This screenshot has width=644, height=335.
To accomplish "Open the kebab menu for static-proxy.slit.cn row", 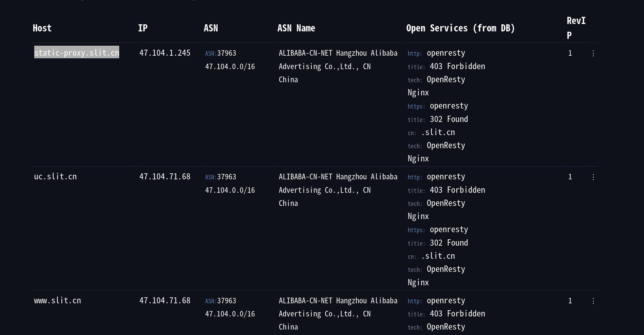I will 593,53.
